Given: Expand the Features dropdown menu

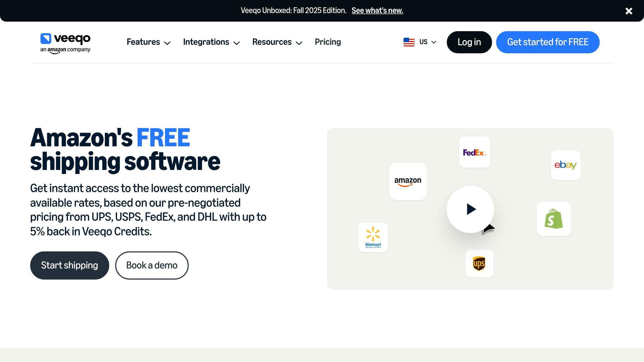Looking at the screenshot, I should [x=148, y=42].
